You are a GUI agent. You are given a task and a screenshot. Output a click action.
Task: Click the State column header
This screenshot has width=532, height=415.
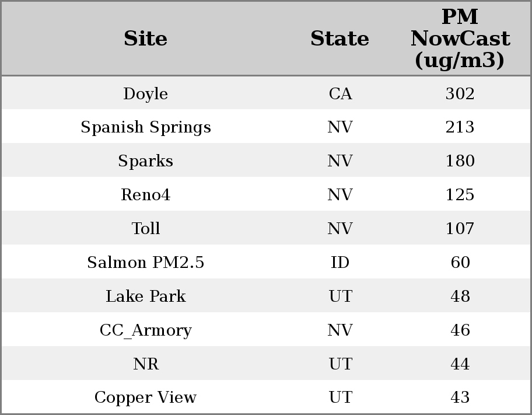339,39
